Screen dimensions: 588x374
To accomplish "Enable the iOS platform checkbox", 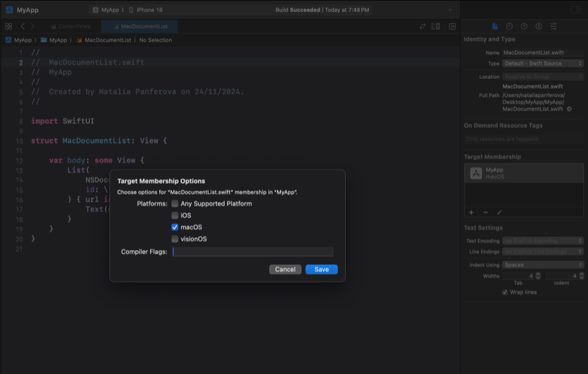I will (x=175, y=216).
